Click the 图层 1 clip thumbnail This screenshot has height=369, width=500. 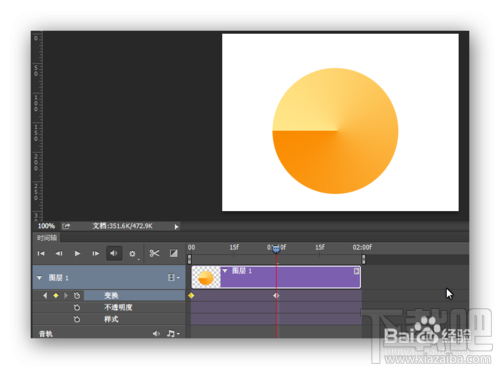(x=206, y=277)
